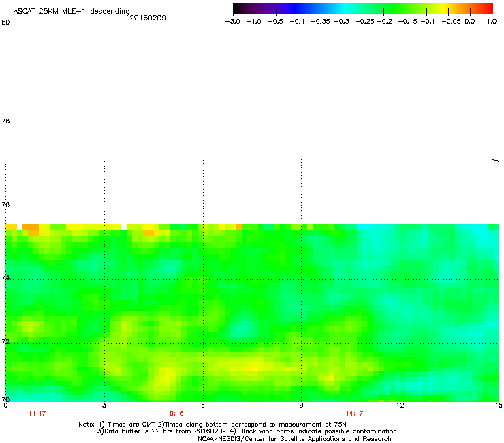Click the 80 latitude axis label
This screenshot has width=504, height=443.
(5, 22)
